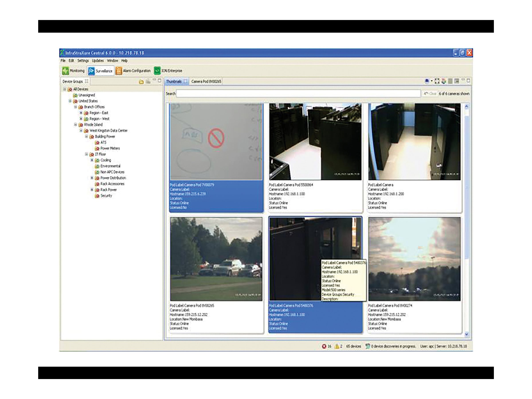Click the folder icon in Device Groups panel

click(141, 82)
